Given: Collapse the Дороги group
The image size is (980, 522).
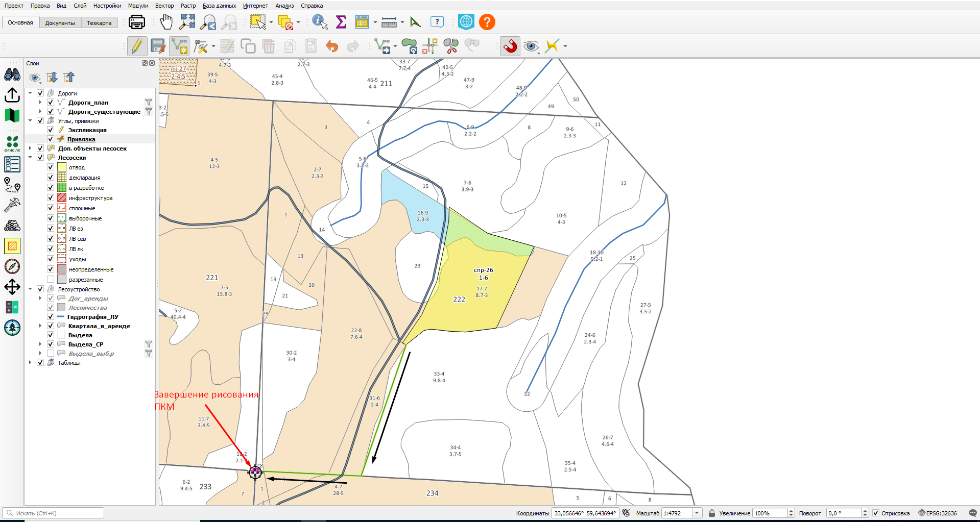Looking at the screenshot, I should point(30,93).
